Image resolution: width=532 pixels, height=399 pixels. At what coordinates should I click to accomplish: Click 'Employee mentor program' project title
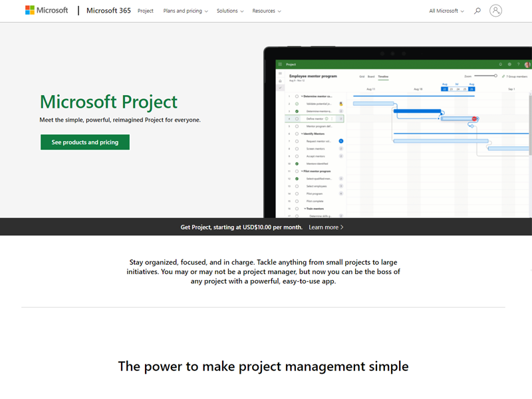point(313,76)
